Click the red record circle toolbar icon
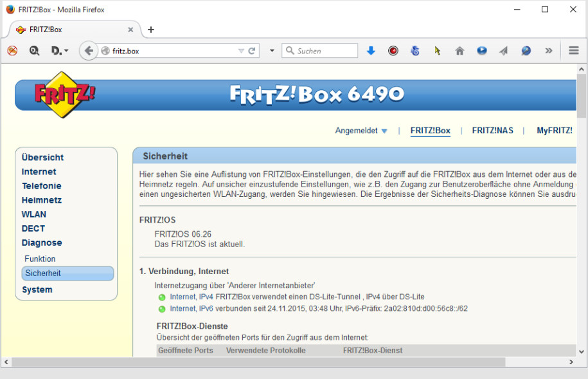 (x=393, y=50)
